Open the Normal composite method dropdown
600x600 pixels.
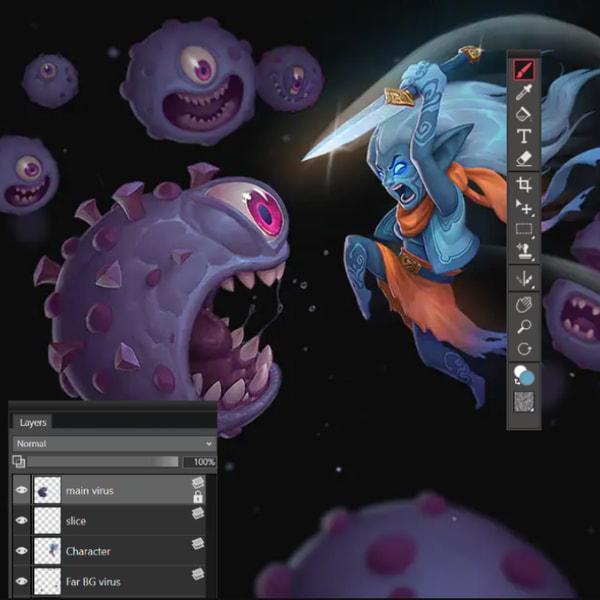[x=114, y=443]
